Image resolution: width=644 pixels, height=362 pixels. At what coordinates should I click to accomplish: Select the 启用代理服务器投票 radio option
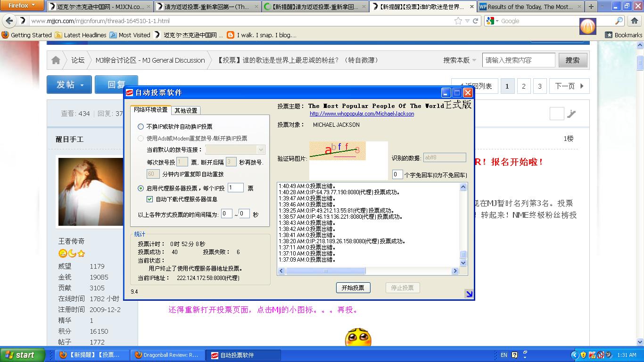coord(140,188)
